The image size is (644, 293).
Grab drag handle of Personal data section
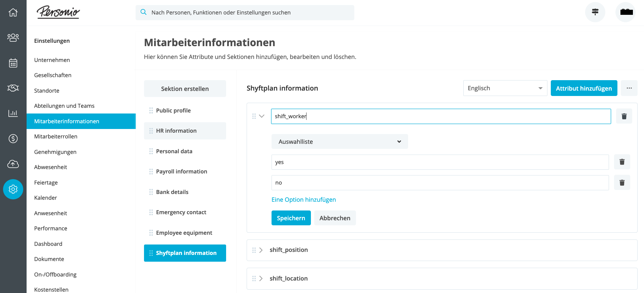151,151
